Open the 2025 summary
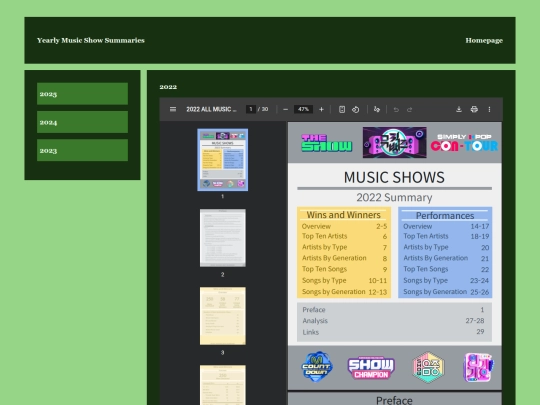Screen dimensions: 540x405 tap(82, 94)
